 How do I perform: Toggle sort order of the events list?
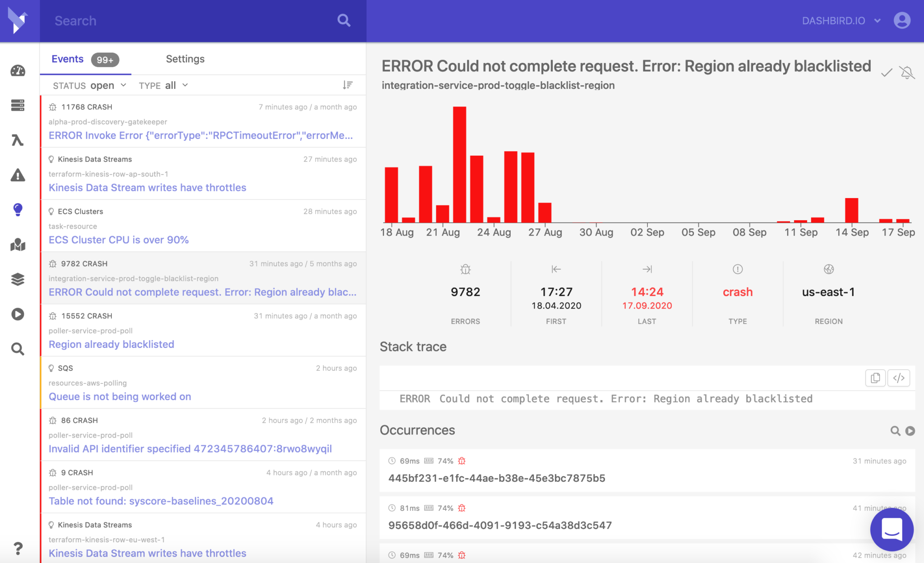tap(347, 85)
